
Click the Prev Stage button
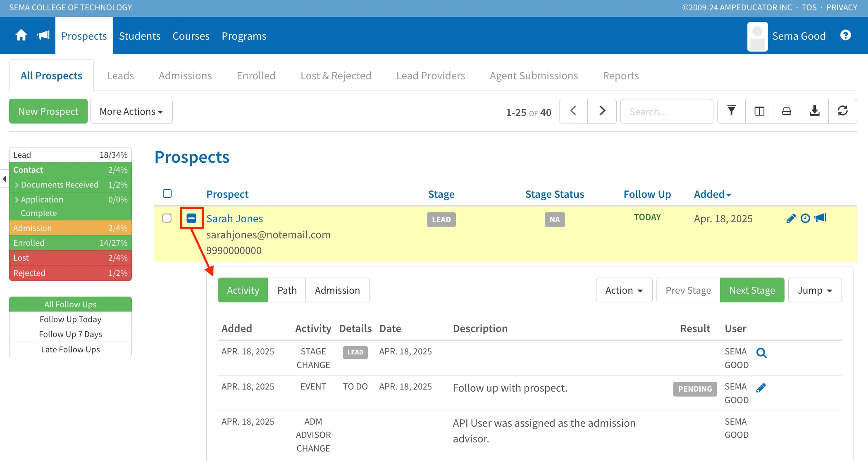pyautogui.click(x=688, y=290)
